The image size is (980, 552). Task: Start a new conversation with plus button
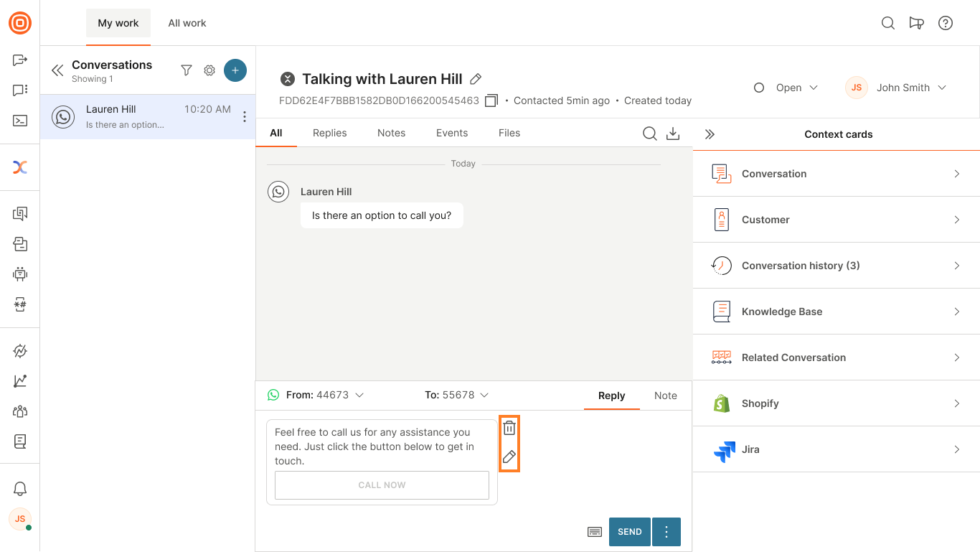pyautogui.click(x=235, y=70)
